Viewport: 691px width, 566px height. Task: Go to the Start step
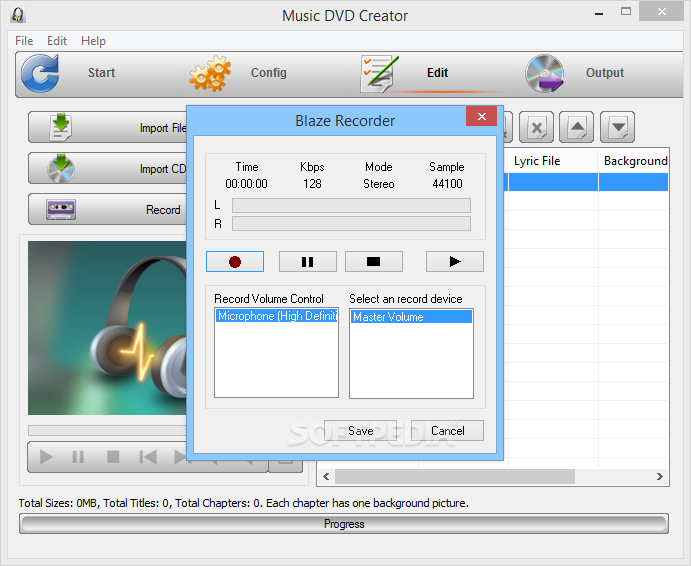pyautogui.click(x=101, y=73)
